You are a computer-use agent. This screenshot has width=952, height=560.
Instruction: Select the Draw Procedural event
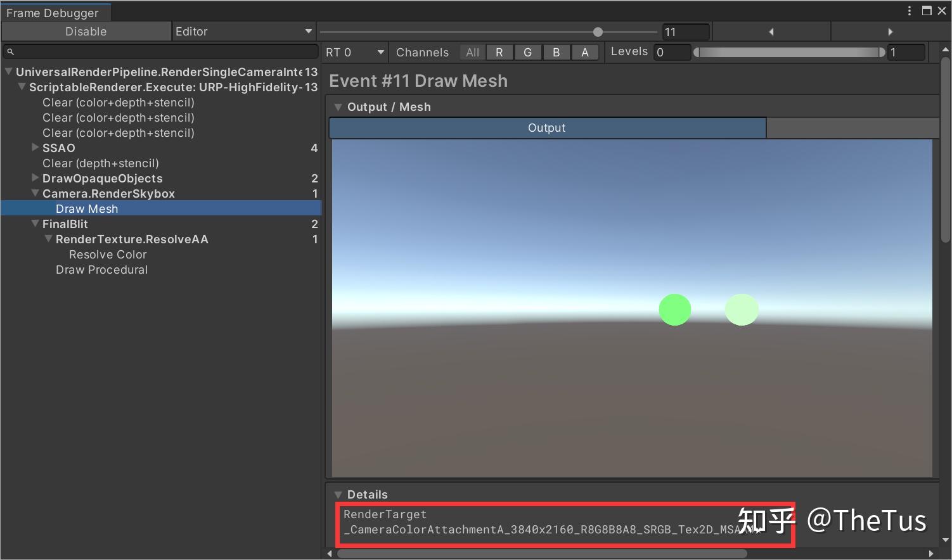(101, 269)
